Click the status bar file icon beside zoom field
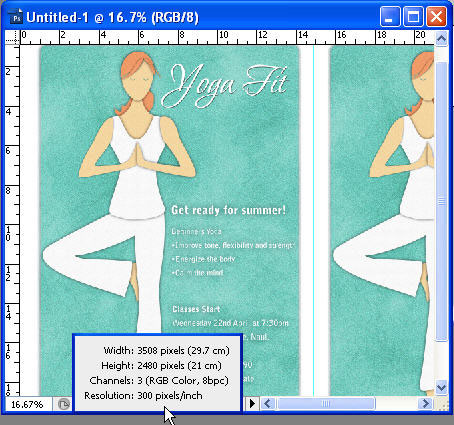The width and height of the screenshot is (454, 425). pyautogui.click(x=63, y=404)
